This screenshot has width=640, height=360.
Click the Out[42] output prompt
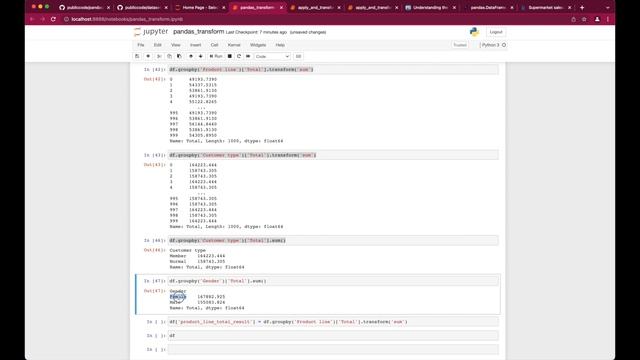(155, 79)
